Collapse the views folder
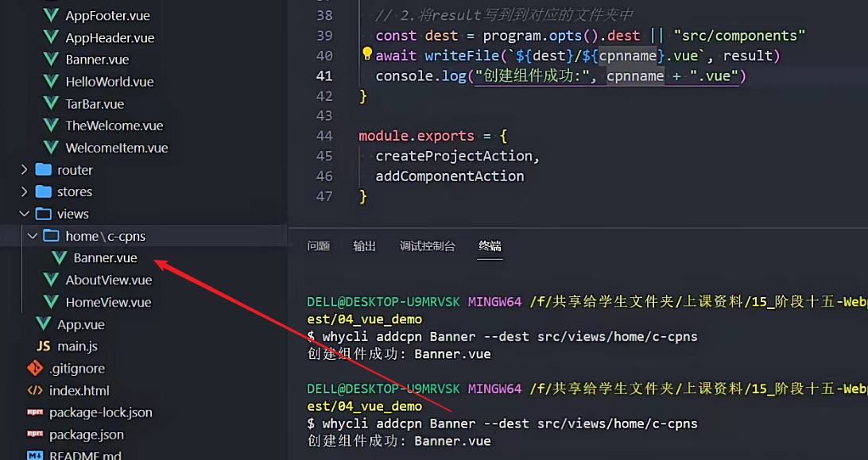 [24, 214]
